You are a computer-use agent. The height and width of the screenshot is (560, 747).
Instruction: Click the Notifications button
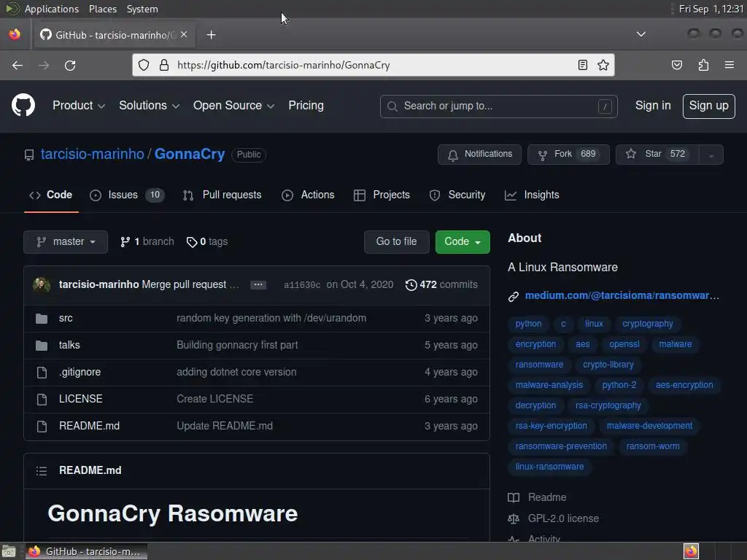pos(479,155)
